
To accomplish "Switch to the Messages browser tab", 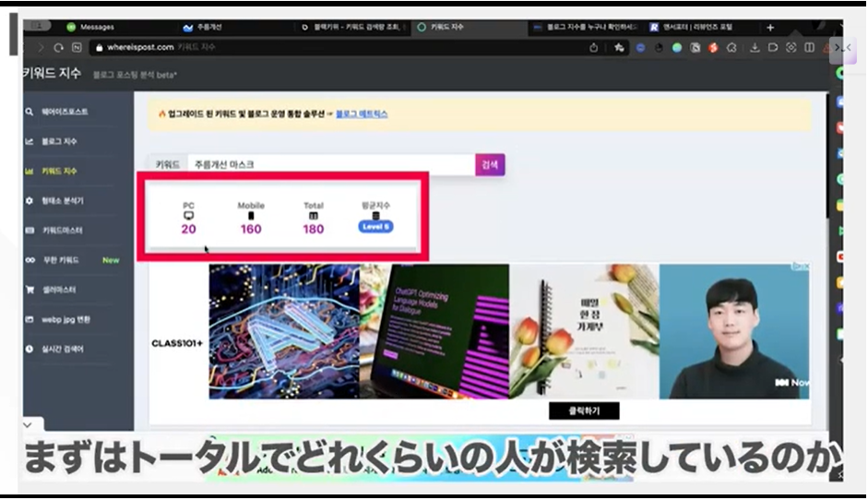I will coord(97,27).
